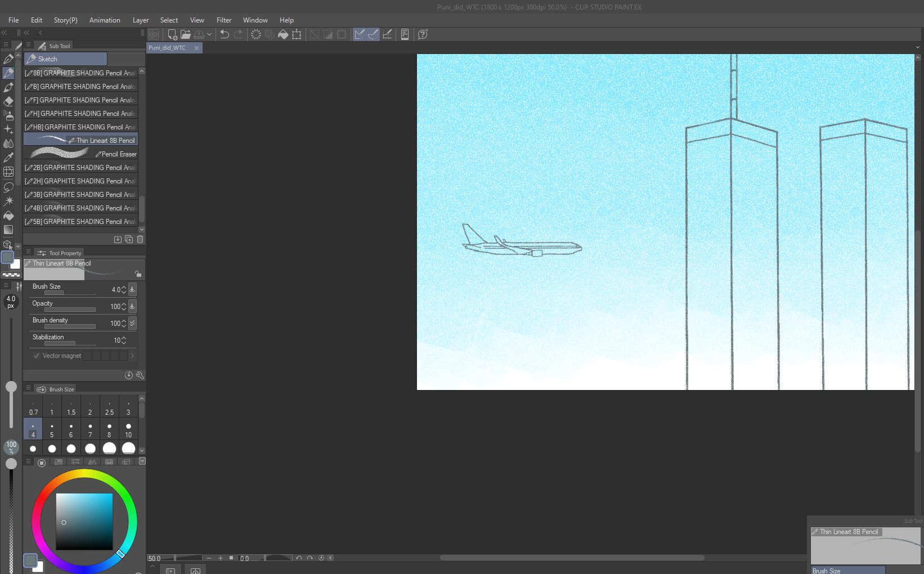
Task: Toggle Snap to Ruler
Action: pyautogui.click(x=360, y=34)
